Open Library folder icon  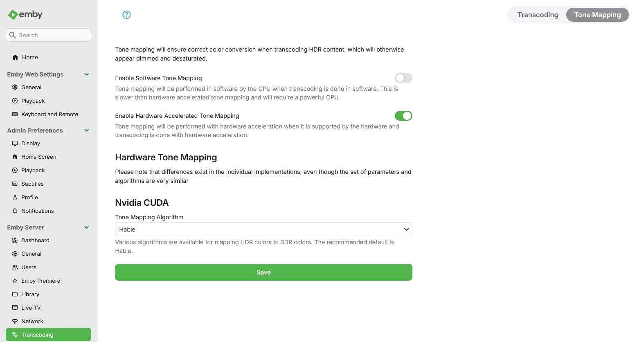tap(15, 294)
